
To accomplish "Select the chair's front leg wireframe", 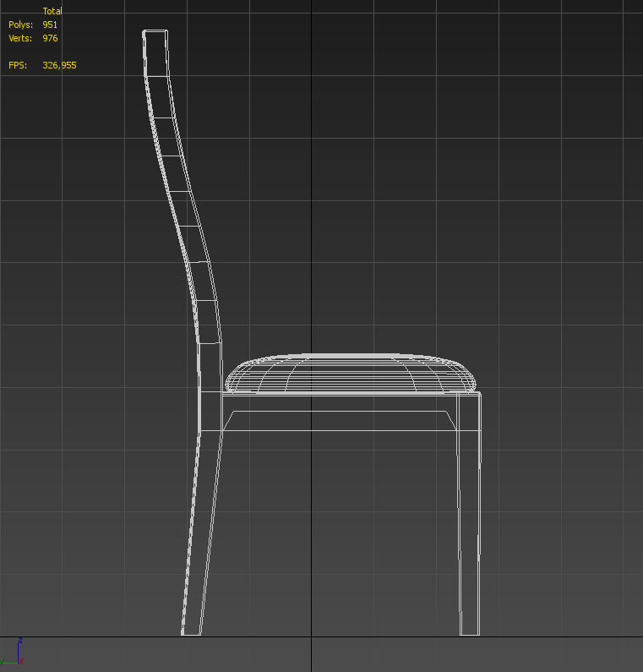I will tap(470, 514).
